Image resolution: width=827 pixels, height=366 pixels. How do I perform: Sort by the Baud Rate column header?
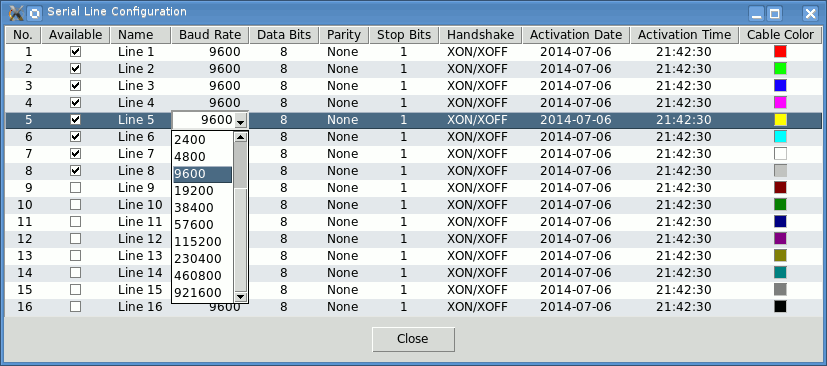pos(210,35)
